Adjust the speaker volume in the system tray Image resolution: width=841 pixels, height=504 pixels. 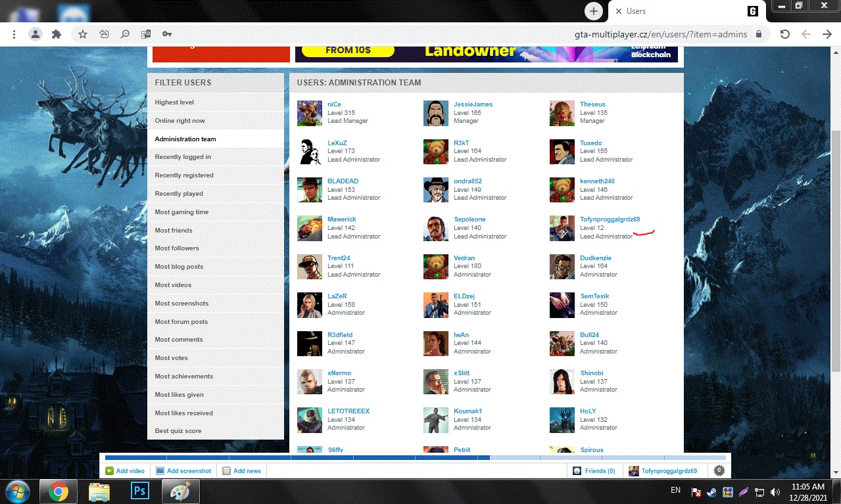[775, 492]
